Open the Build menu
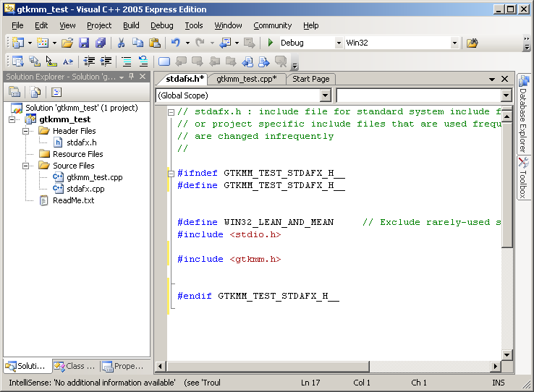This screenshot has height=392, width=534. [131, 25]
